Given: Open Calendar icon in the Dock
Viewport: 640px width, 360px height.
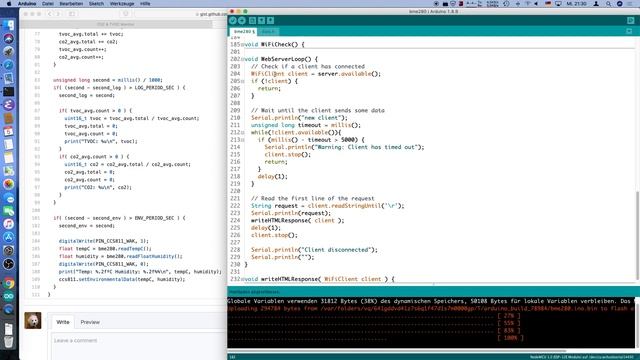Looking at the screenshot, I should pyautogui.click(x=9, y=131).
